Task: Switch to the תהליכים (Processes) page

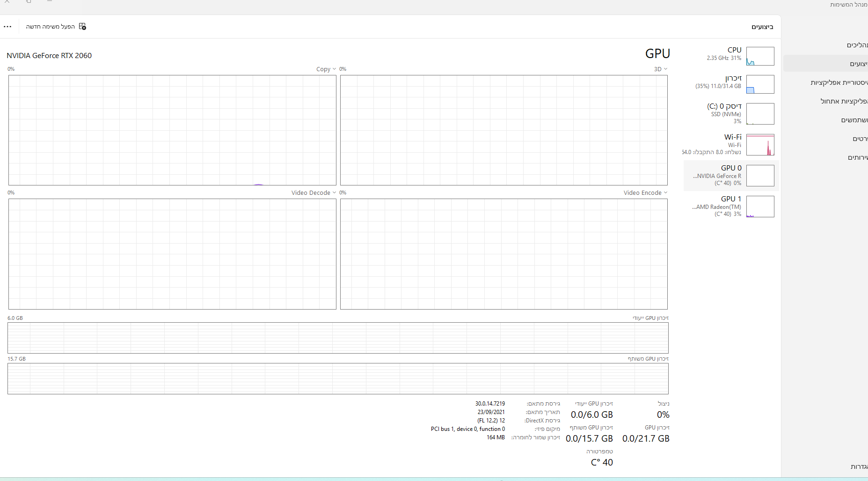Action: tap(856, 45)
